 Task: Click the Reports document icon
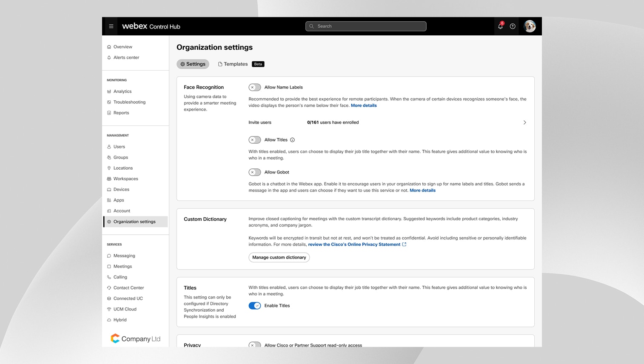tap(109, 113)
